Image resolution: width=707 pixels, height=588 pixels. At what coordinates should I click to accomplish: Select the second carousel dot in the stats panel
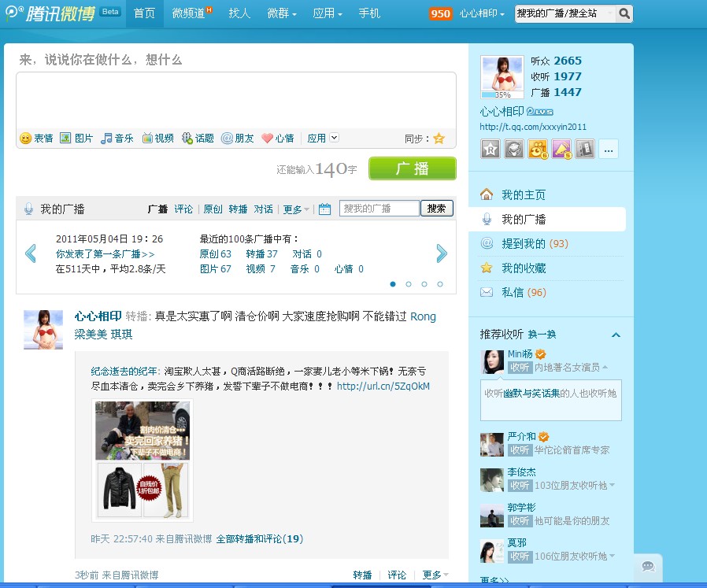coord(409,284)
